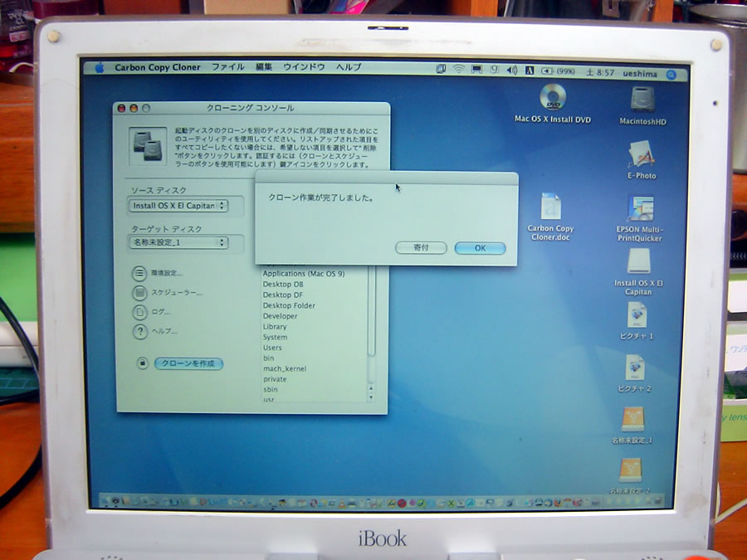Select the E-Photo desktop icon

click(x=642, y=153)
